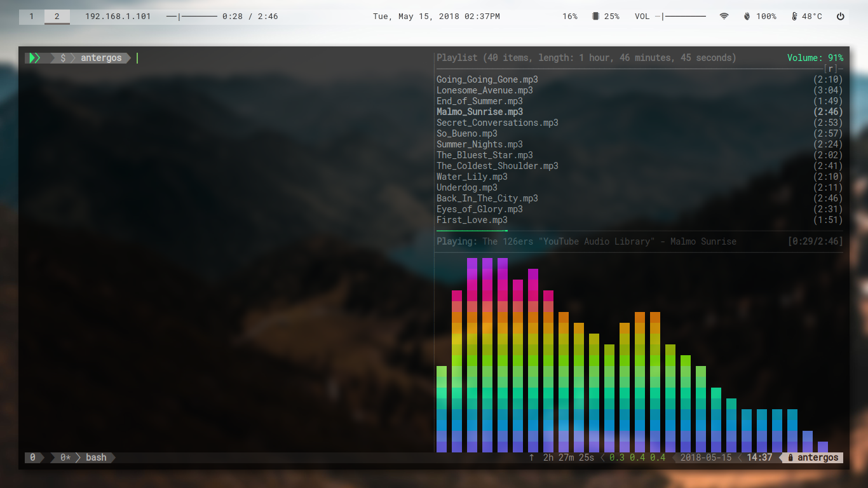The image size is (868, 488).
Task: Click the green arrow prompt icon in terminal
Action: click(x=36, y=58)
